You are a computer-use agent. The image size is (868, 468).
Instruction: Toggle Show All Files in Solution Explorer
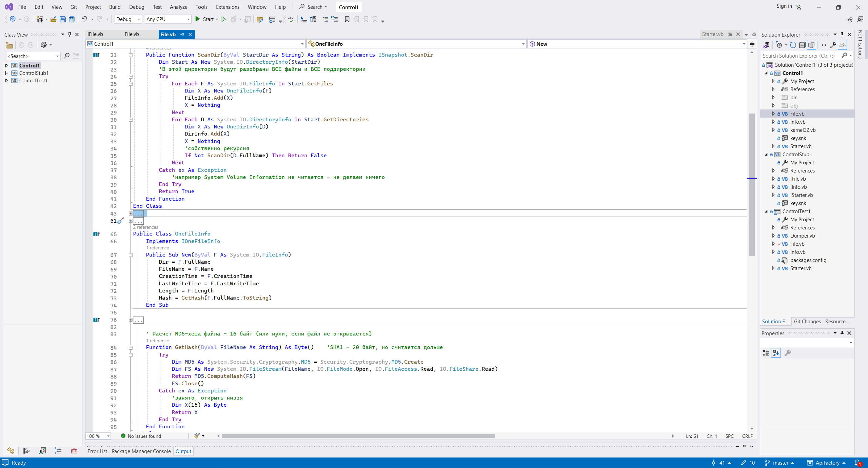811,45
